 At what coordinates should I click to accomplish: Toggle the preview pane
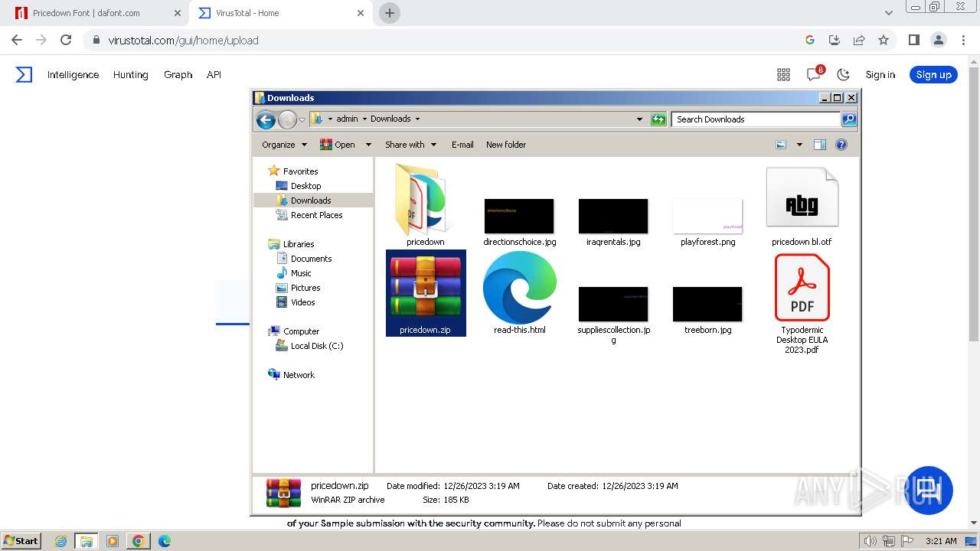coord(820,145)
